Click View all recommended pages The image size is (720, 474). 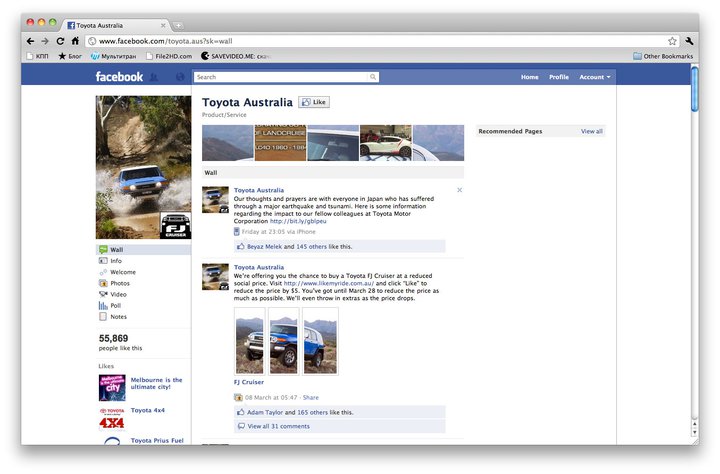click(591, 131)
